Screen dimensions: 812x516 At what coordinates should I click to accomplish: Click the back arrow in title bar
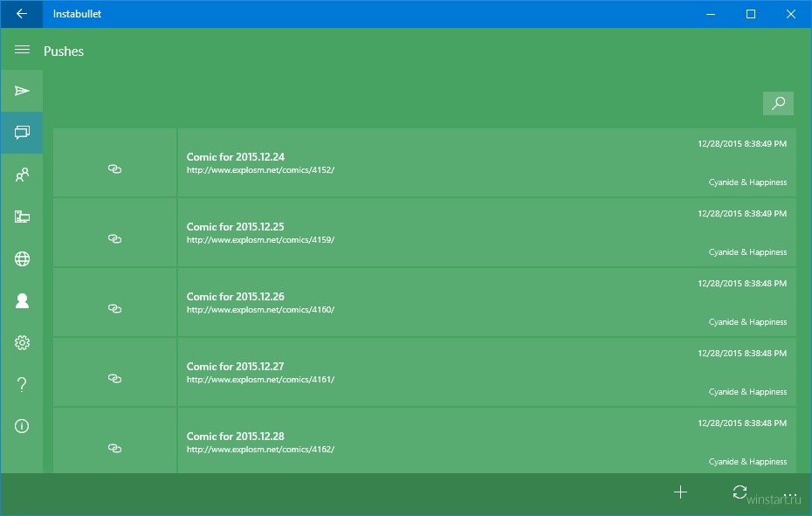pyautogui.click(x=22, y=14)
